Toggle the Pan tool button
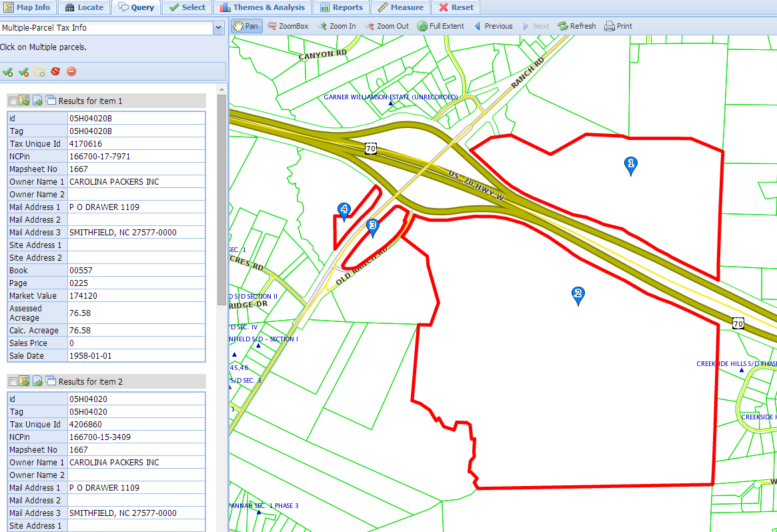 point(245,26)
